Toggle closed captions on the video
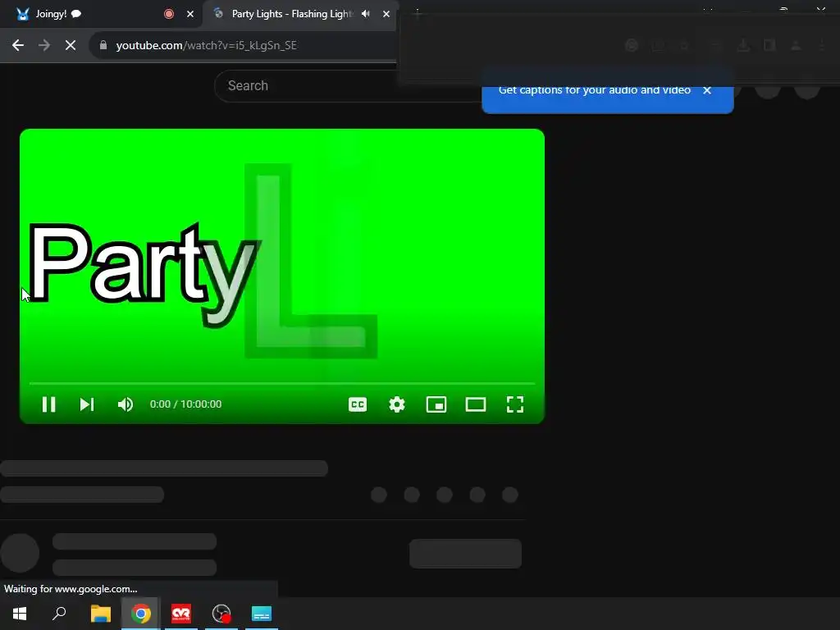 click(x=358, y=404)
